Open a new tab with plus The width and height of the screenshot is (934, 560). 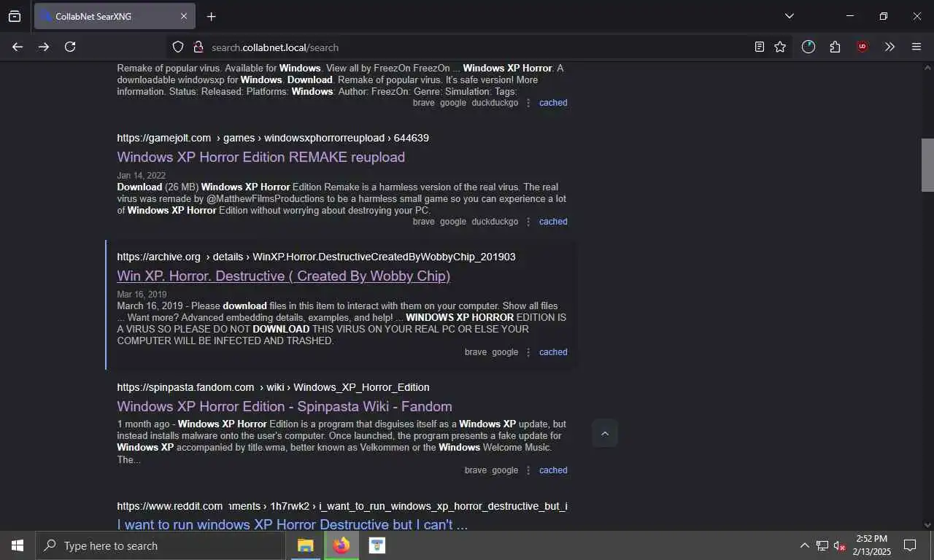[x=211, y=16]
